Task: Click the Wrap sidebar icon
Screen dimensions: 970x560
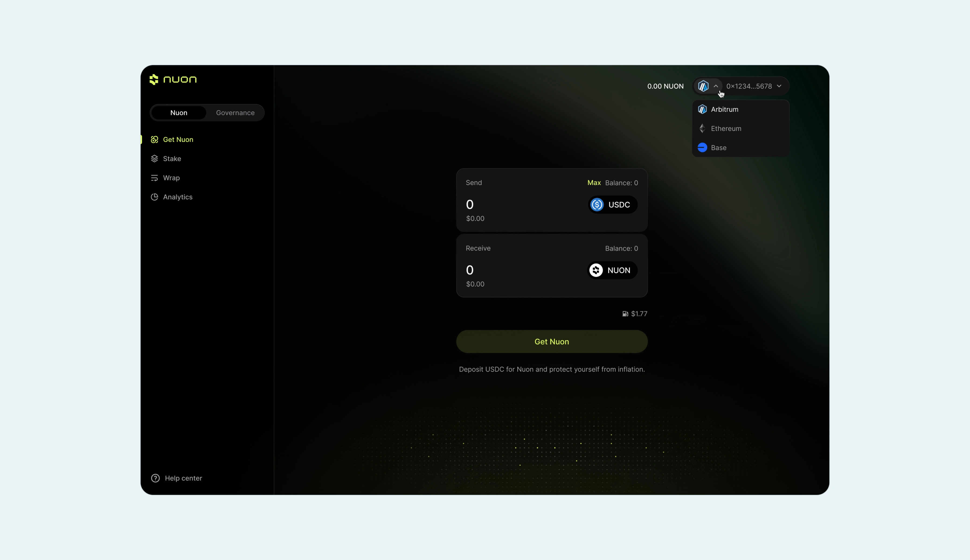Action: coord(154,178)
